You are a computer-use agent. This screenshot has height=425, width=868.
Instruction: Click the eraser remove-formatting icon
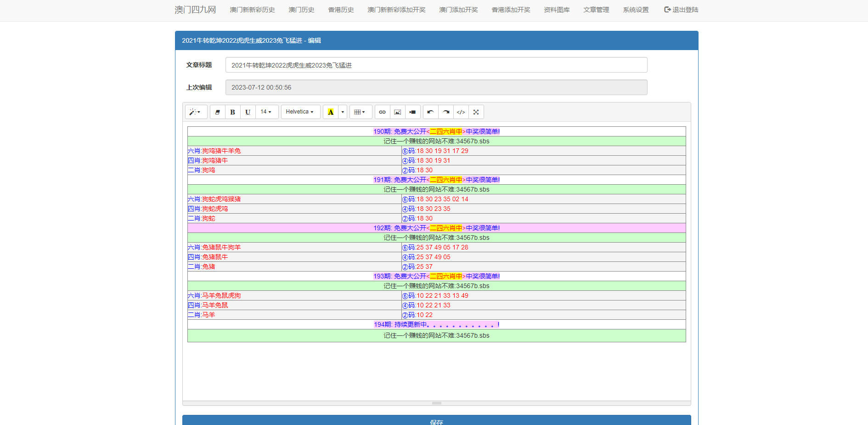[218, 112]
